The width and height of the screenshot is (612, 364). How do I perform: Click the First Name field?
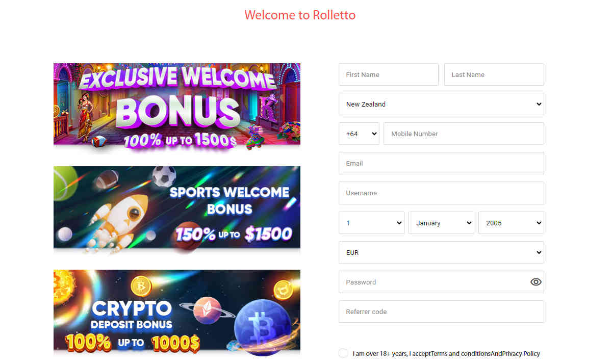click(x=389, y=74)
